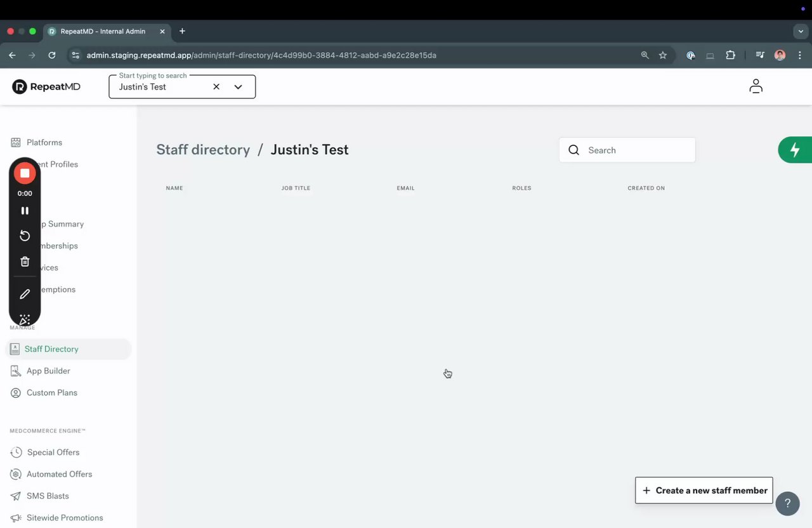
Task: Open Chrome three-dot menu
Action: point(800,55)
